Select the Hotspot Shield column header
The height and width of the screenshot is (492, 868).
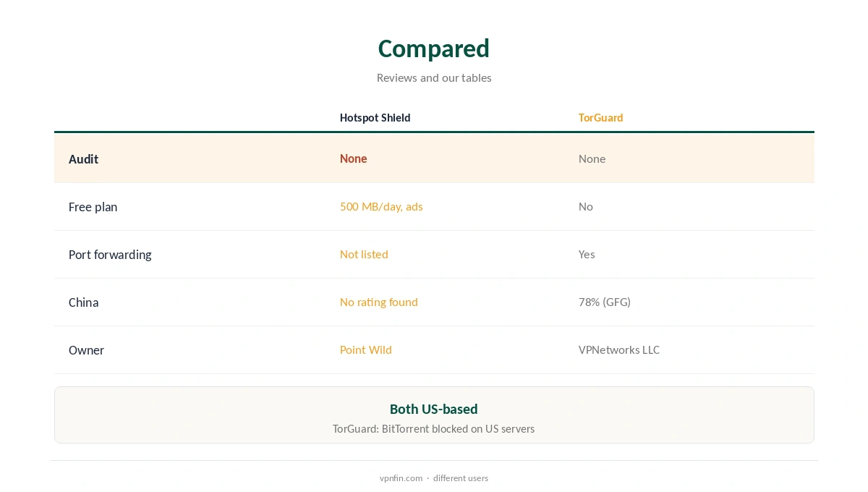point(375,118)
